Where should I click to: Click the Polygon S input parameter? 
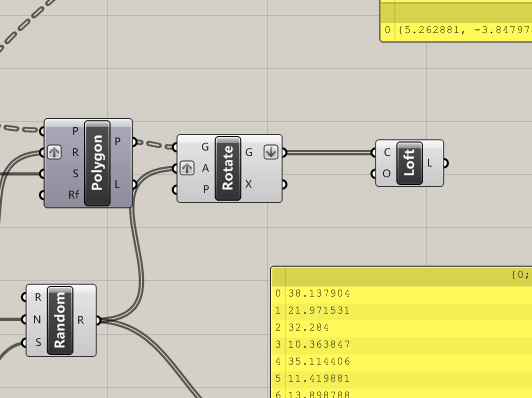click(x=75, y=174)
